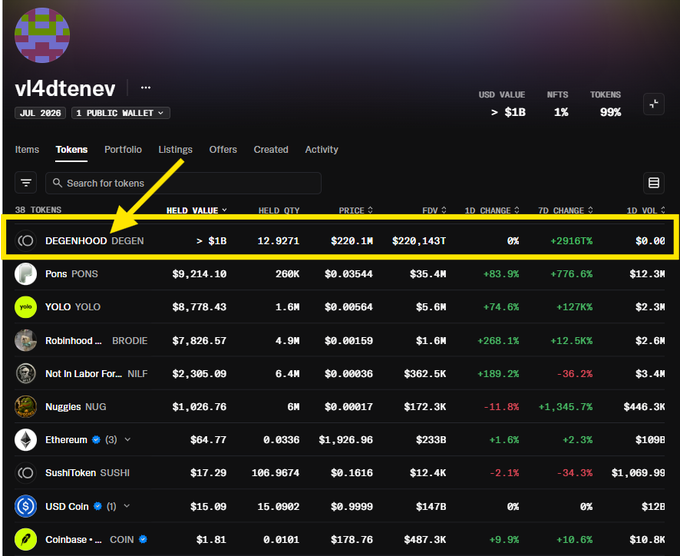The image size is (680, 556).
Task: Click USD Coin FDV $147B
Action: coord(431,507)
